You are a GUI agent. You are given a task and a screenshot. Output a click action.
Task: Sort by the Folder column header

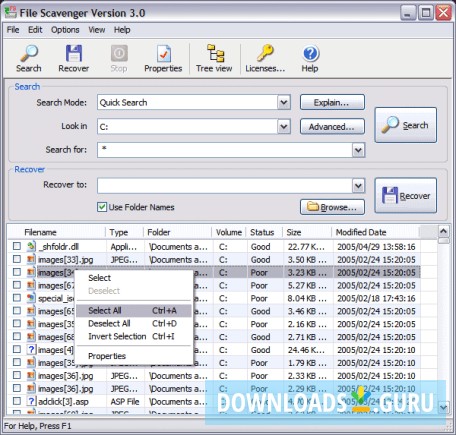177,232
